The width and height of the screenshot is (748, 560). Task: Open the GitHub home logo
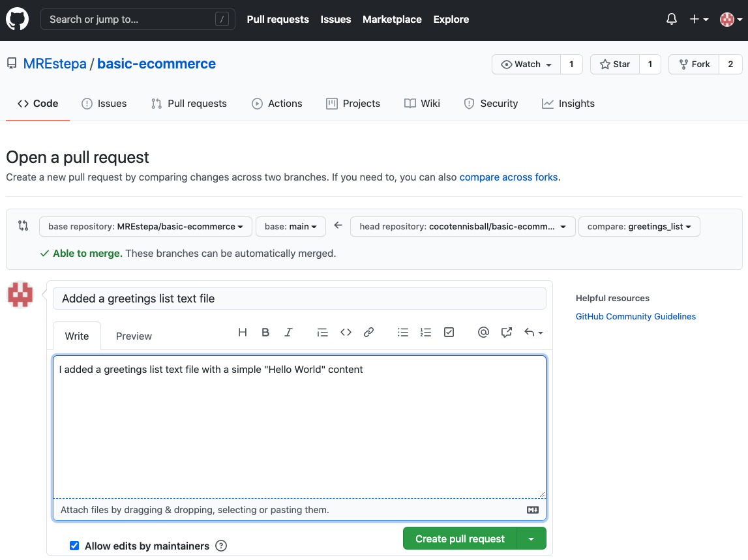pos(17,19)
